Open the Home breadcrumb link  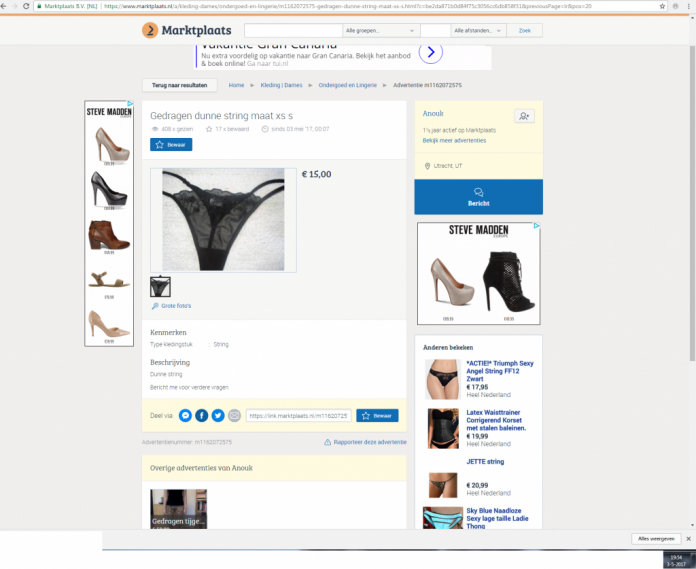point(237,85)
